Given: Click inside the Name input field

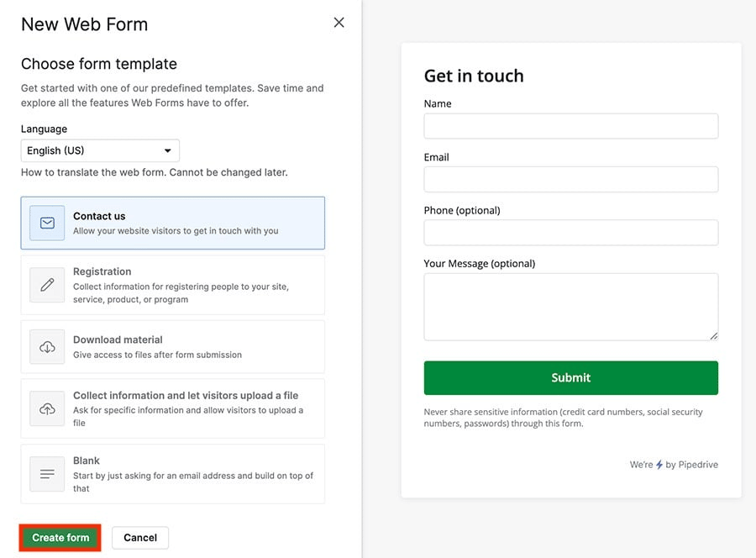Looking at the screenshot, I should click(570, 125).
